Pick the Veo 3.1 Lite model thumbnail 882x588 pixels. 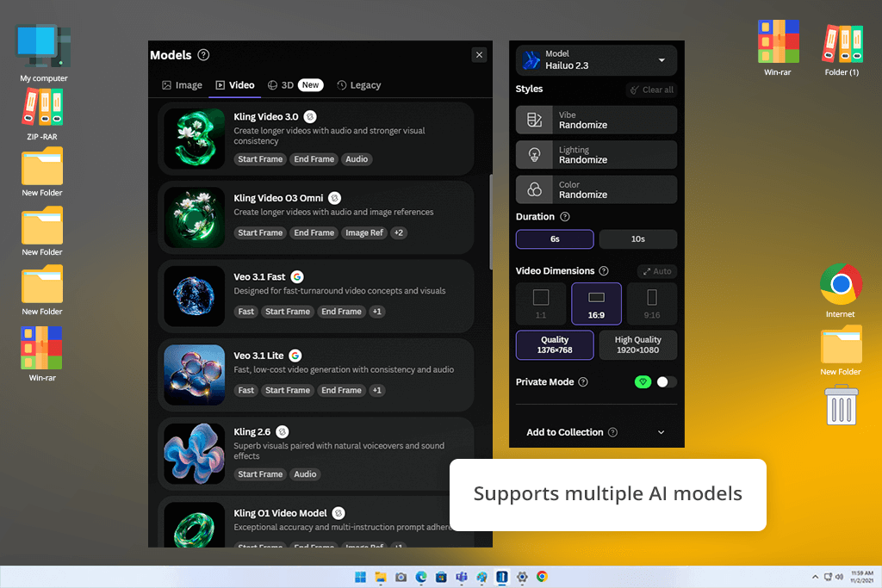tap(195, 375)
